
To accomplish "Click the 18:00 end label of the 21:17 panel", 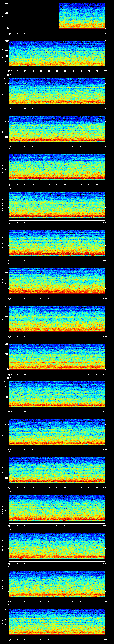I will pyautogui.click(x=105, y=525).
